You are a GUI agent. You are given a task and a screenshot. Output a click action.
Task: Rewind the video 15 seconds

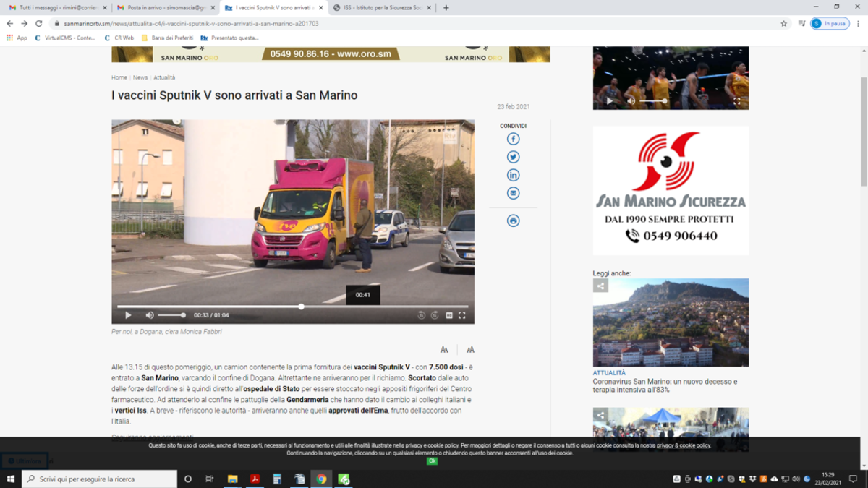pyautogui.click(x=422, y=315)
